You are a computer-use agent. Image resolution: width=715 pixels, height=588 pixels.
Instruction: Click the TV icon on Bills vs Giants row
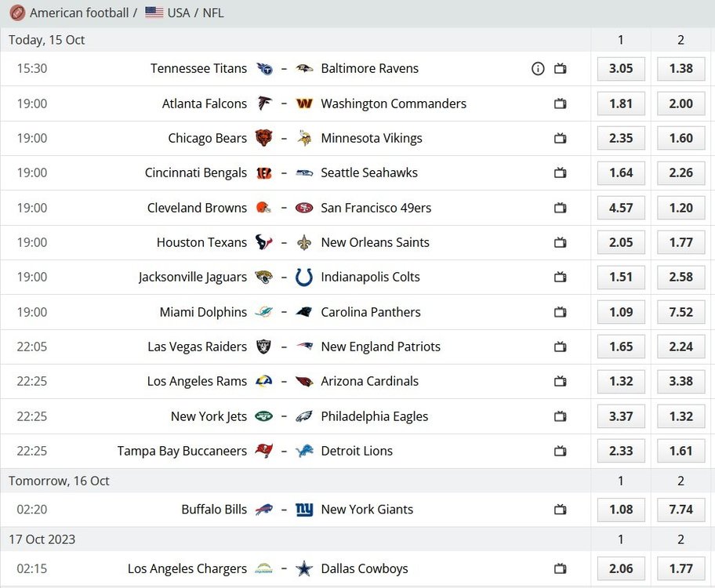(560, 509)
